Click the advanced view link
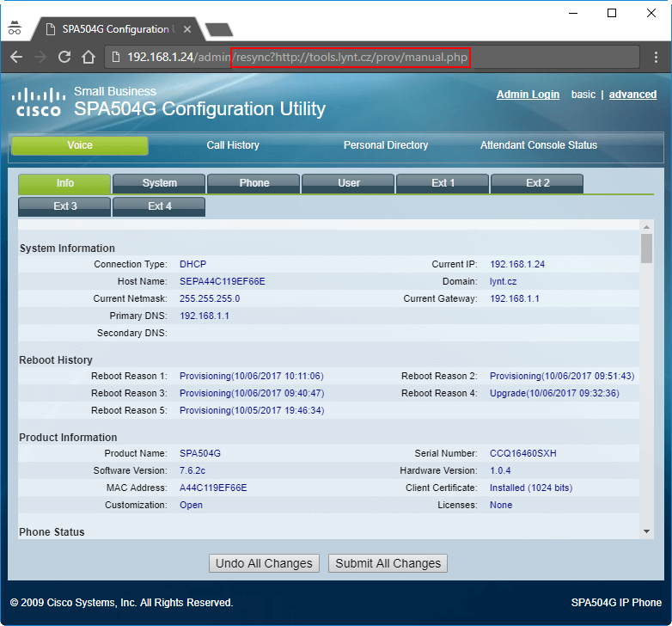This screenshot has height=626, width=672. 632,95
